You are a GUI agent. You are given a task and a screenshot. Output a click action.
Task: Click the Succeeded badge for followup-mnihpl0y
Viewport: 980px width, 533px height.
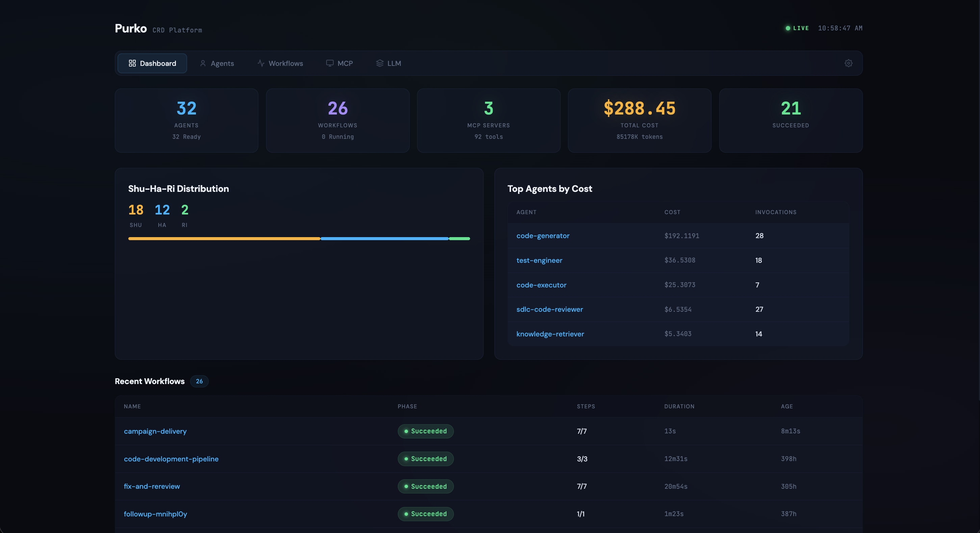(x=425, y=514)
